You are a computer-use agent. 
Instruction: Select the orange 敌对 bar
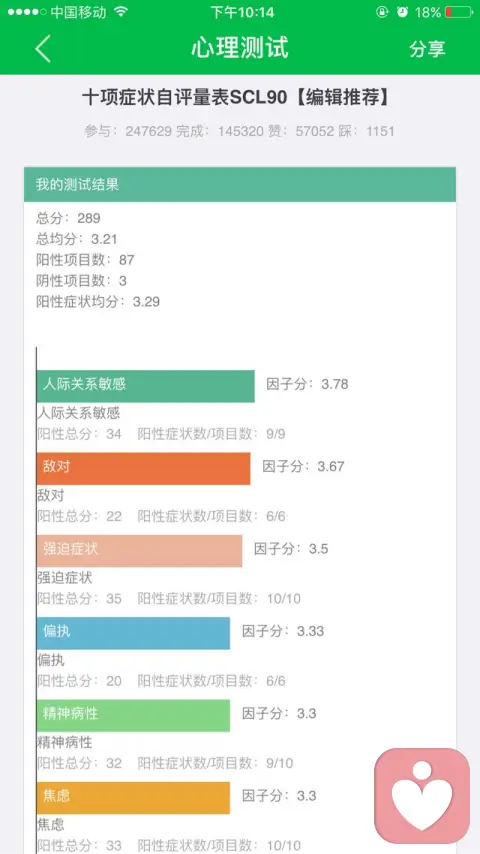coord(143,468)
